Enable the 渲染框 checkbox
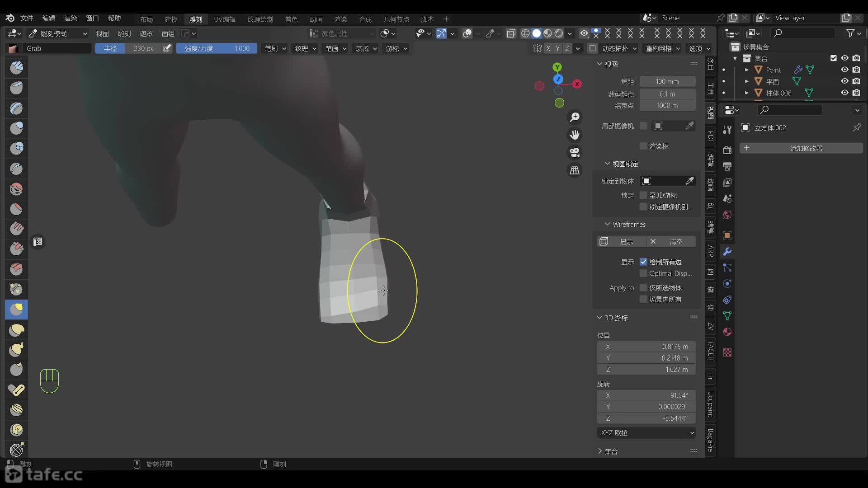This screenshot has height=488, width=868. click(643, 146)
